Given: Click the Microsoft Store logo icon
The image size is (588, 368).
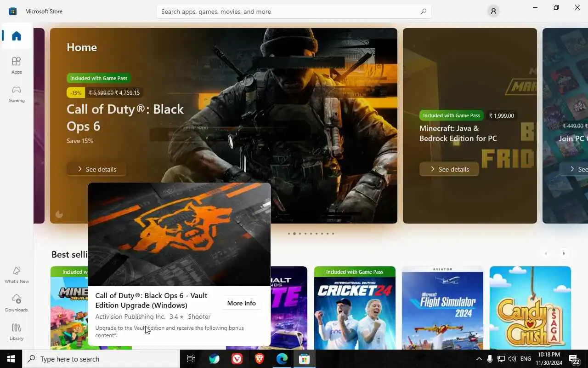Looking at the screenshot, I should (12, 11).
